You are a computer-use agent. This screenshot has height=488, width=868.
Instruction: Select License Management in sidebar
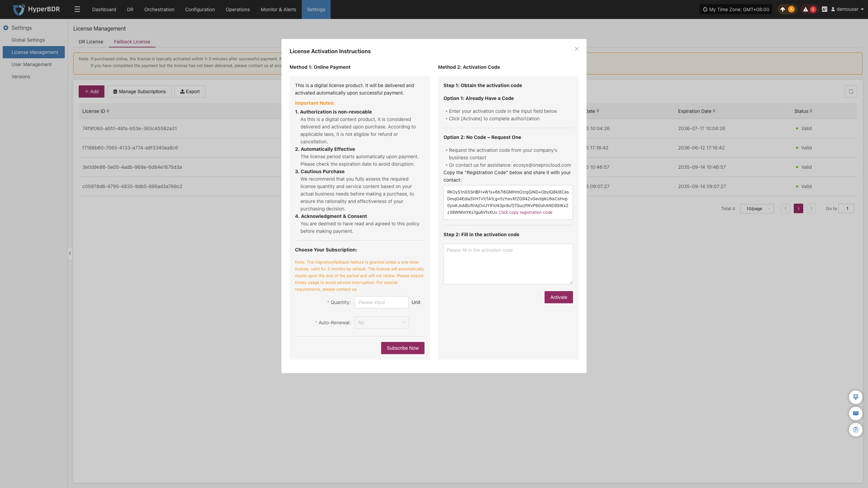34,52
